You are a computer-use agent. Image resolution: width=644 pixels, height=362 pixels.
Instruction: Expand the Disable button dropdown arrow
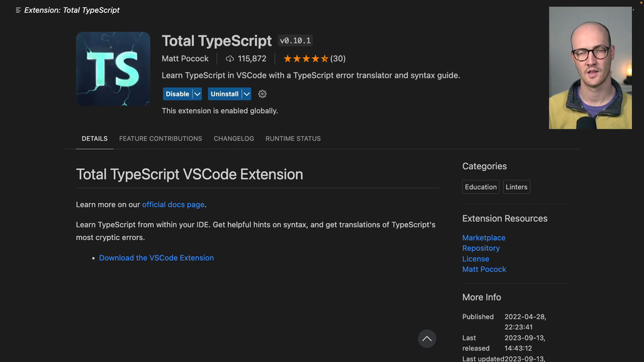click(197, 94)
